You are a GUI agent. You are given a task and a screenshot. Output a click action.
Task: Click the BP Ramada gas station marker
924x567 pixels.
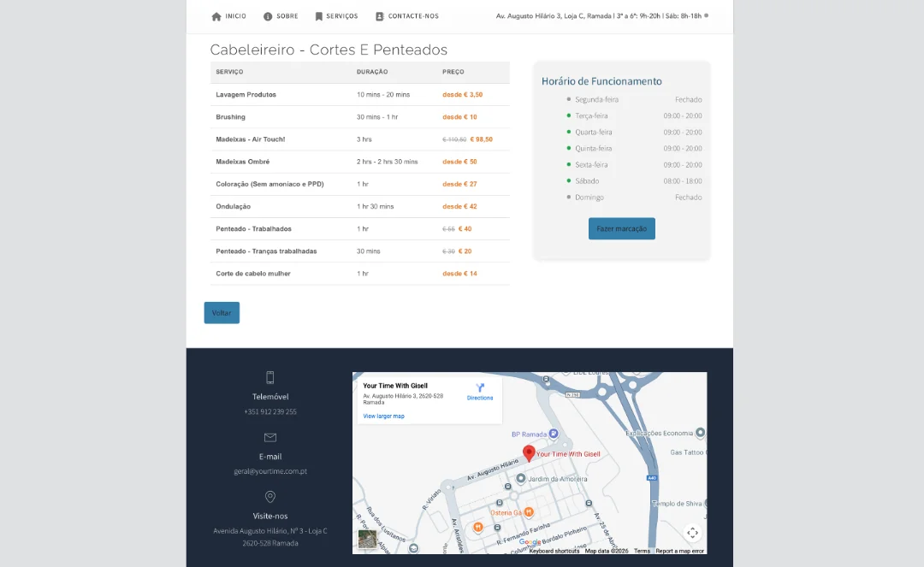554,434
